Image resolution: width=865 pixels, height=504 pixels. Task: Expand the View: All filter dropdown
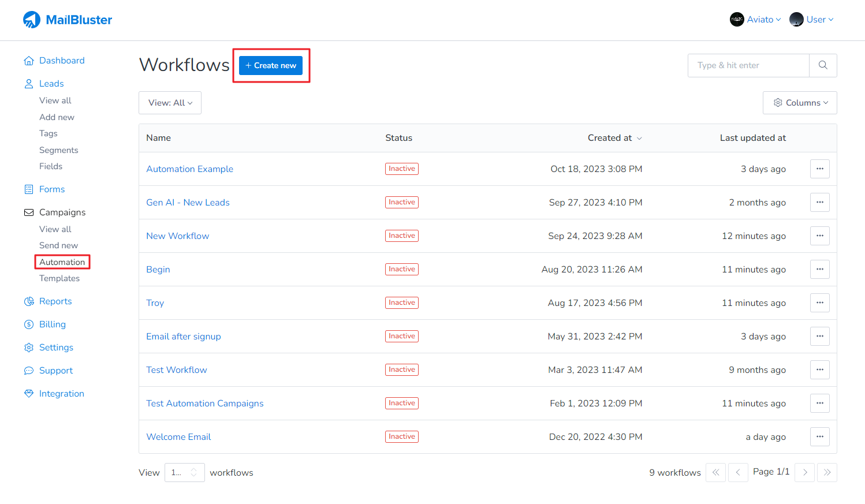click(170, 103)
